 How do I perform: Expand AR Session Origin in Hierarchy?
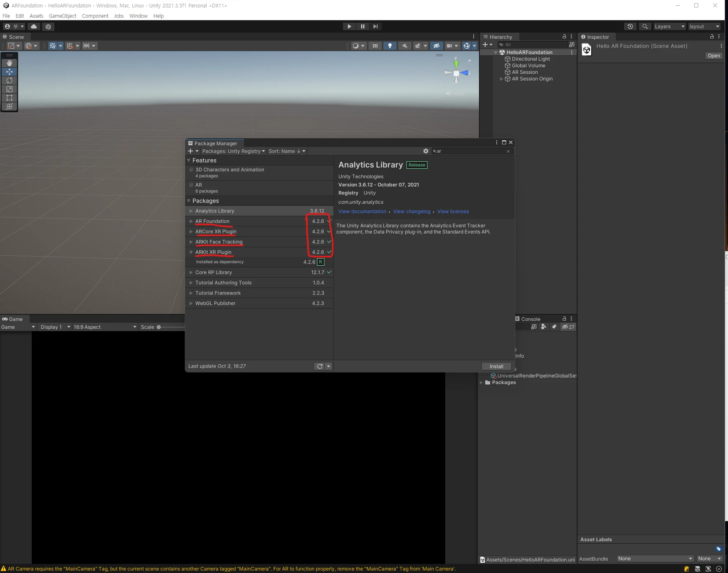[x=502, y=79]
